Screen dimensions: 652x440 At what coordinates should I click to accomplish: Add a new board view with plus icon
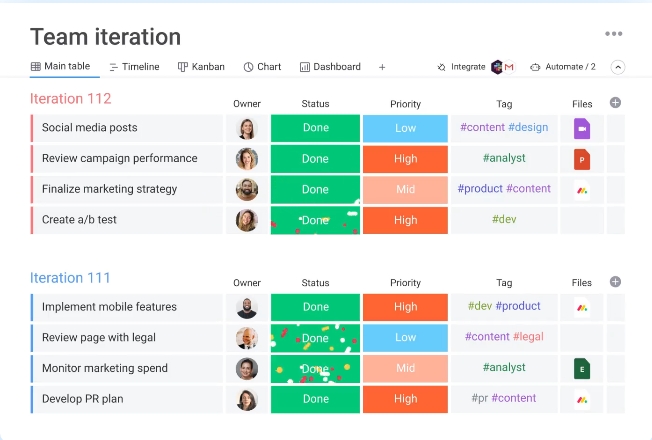(x=382, y=67)
